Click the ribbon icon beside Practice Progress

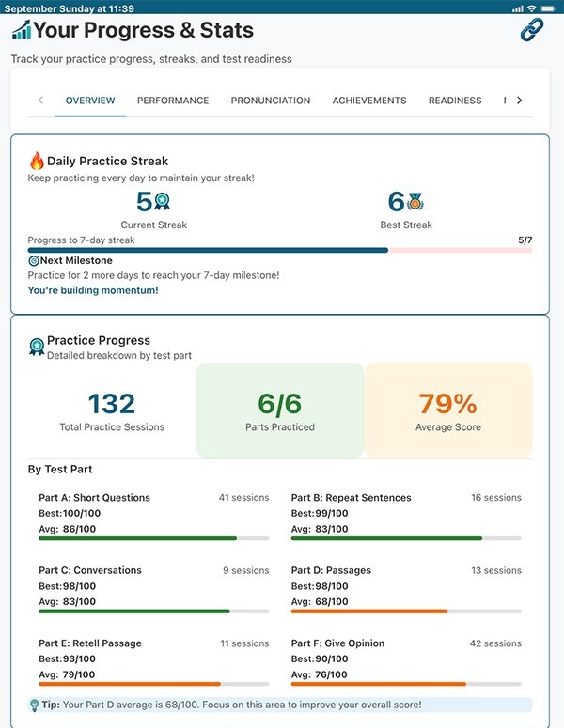tap(37, 347)
